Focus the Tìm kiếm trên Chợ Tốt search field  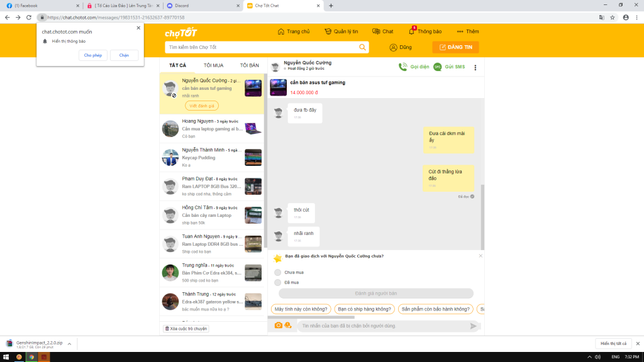click(263, 47)
